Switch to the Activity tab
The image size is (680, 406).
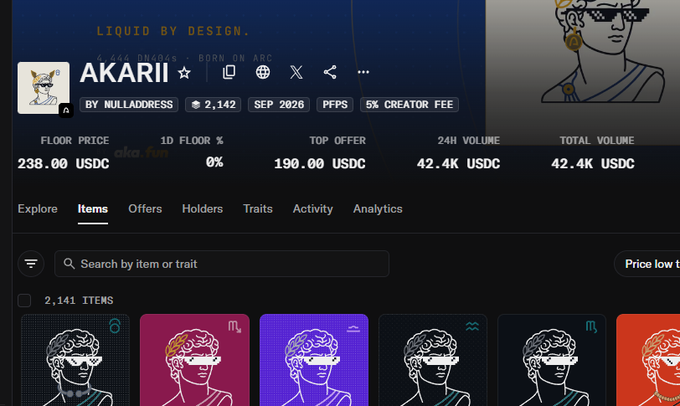(313, 209)
